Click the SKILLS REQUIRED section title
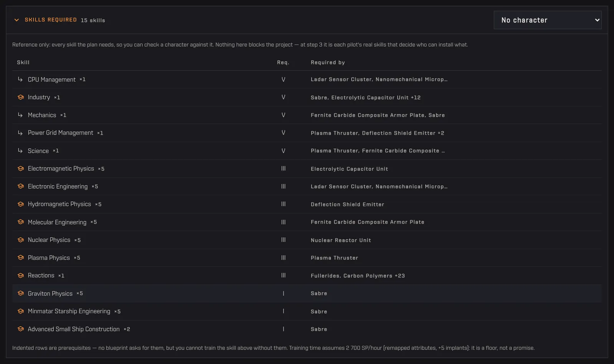The image size is (614, 364). coord(51,20)
